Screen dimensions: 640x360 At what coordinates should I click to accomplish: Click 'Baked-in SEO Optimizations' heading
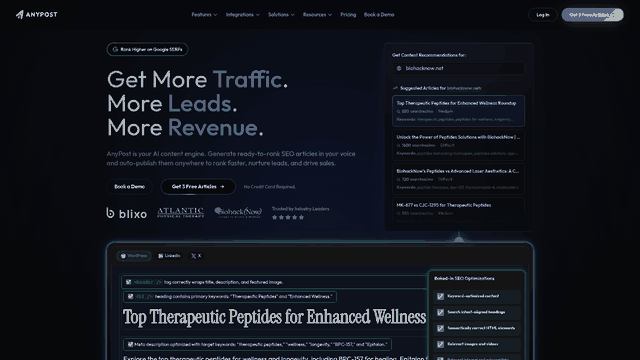(x=464, y=278)
